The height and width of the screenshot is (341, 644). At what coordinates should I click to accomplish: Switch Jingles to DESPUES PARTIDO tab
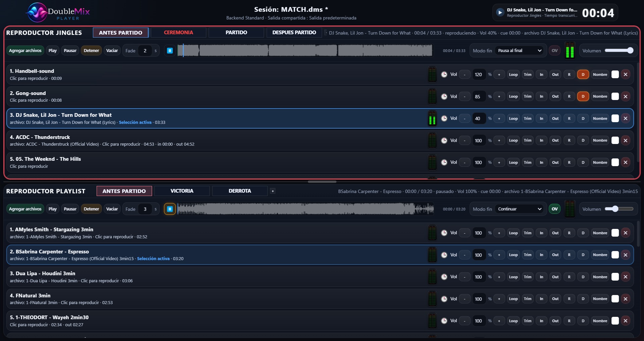(294, 33)
